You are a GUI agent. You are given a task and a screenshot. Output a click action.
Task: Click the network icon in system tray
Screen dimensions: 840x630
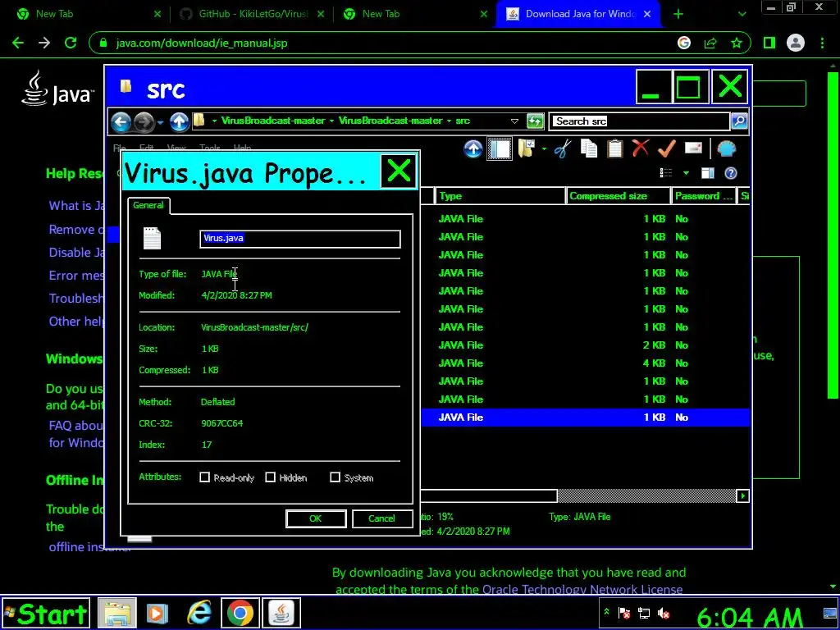coord(644,613)
